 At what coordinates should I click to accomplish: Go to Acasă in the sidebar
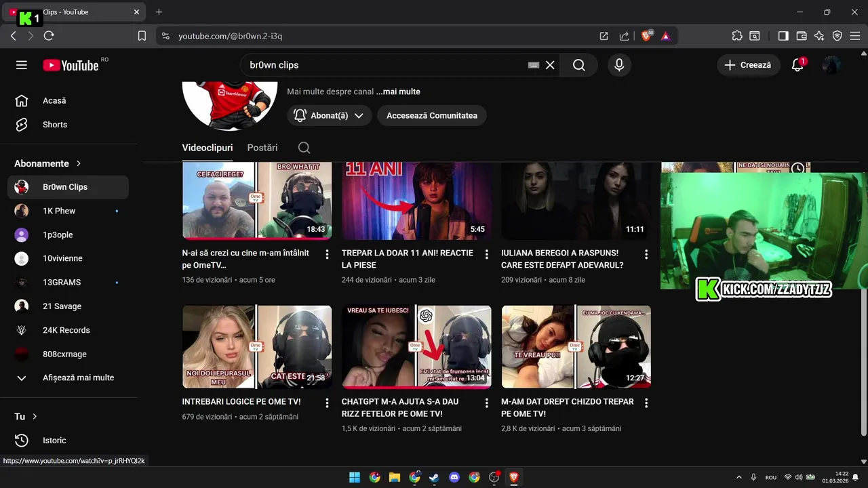point(68,100)
